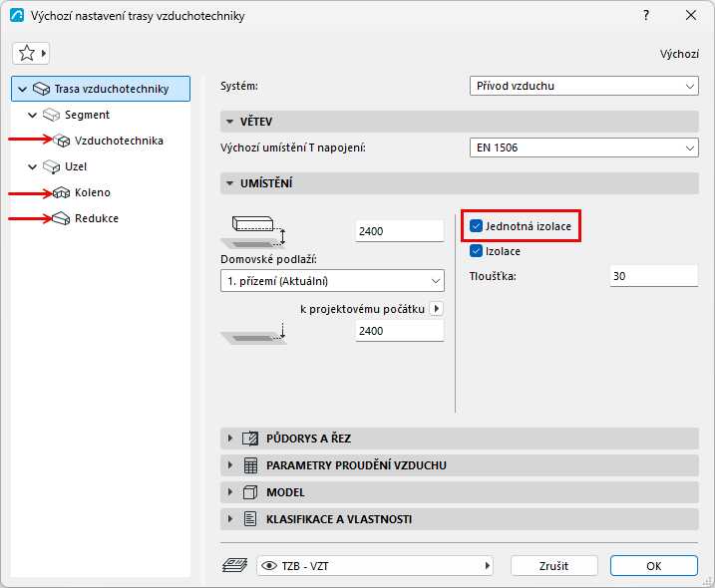Select the Redukce reducer icon
This screenshot has height=588, width=715.
click(61, 219)
